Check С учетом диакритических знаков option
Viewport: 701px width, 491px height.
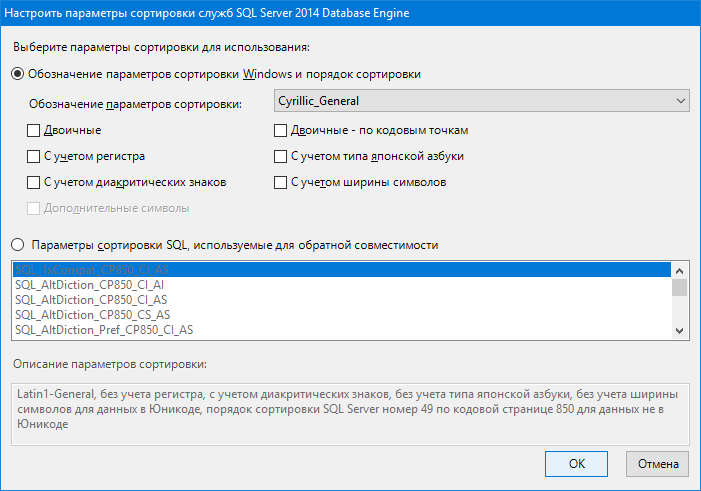pyautogui.click(x=34, y=182)
